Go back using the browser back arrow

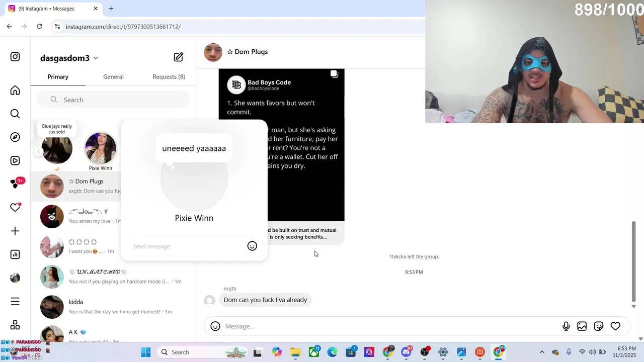coord(9,26)
